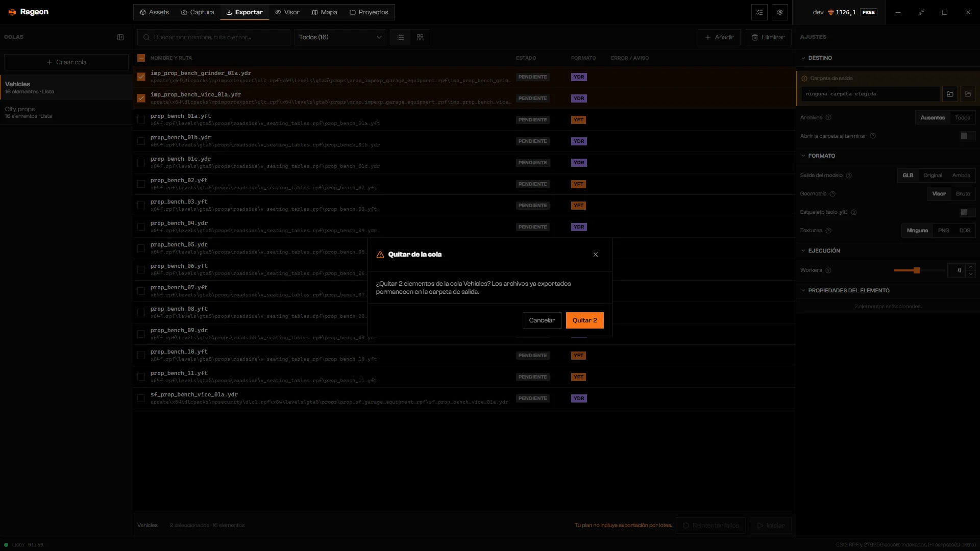Click the search magnifier icon

pyautogui.click(x=146, y=37)
